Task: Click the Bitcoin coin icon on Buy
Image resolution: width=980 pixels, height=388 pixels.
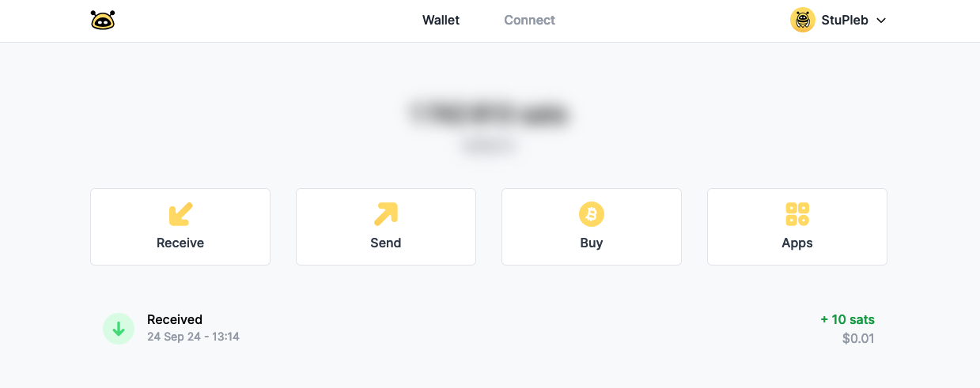Action: [592, 214]
